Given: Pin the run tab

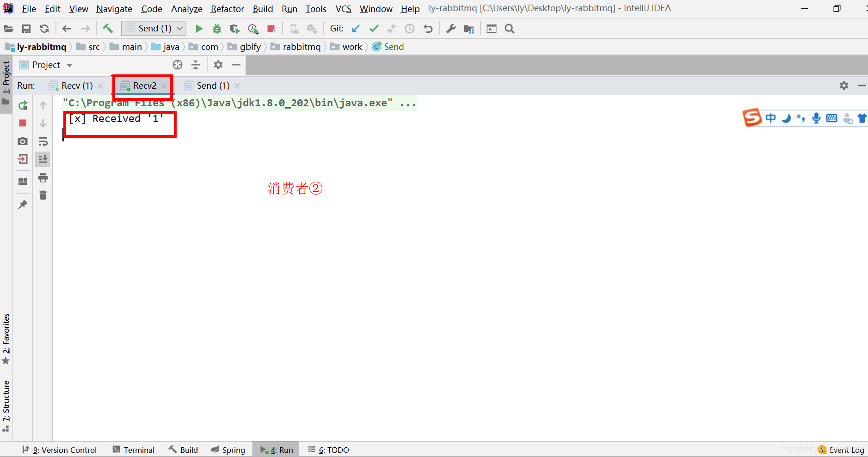Looking at the screenshot, I should (23, 204).
